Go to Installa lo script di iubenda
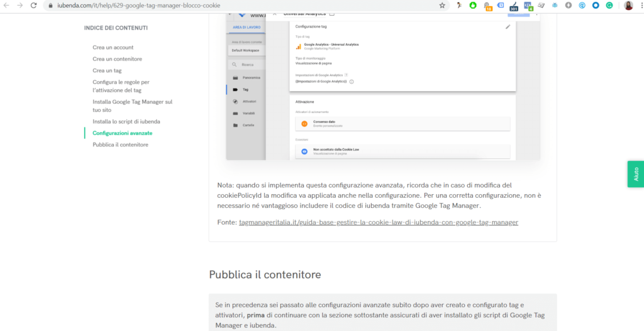Image resolution: width=644 pixels, height=331 pixels. pos(126,121)
